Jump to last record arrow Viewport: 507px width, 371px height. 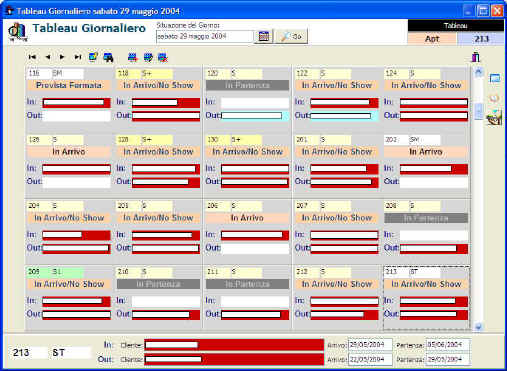pos(78,57)
